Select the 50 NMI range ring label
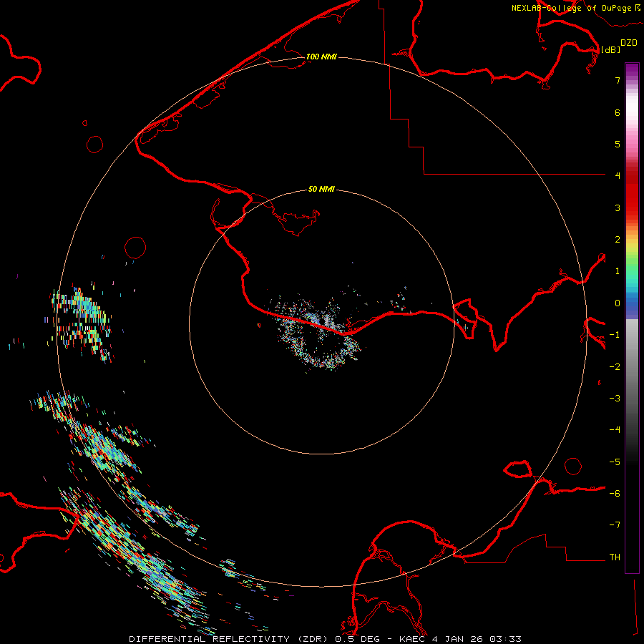Image resolution: width=644 pixels, height=644 pixels. pos(321,189)
